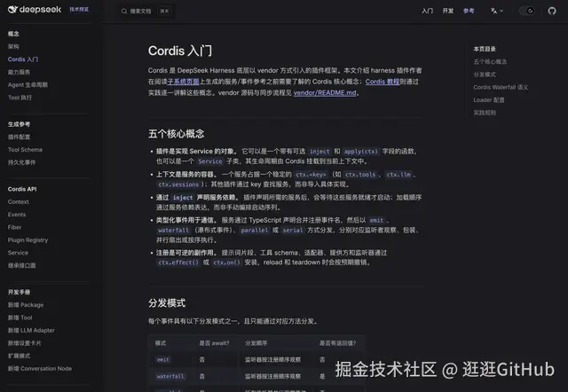Viewport: 568px width, 392px height.
Task: Click the 五个核心概念 heading
Action: tap(176, 134)
